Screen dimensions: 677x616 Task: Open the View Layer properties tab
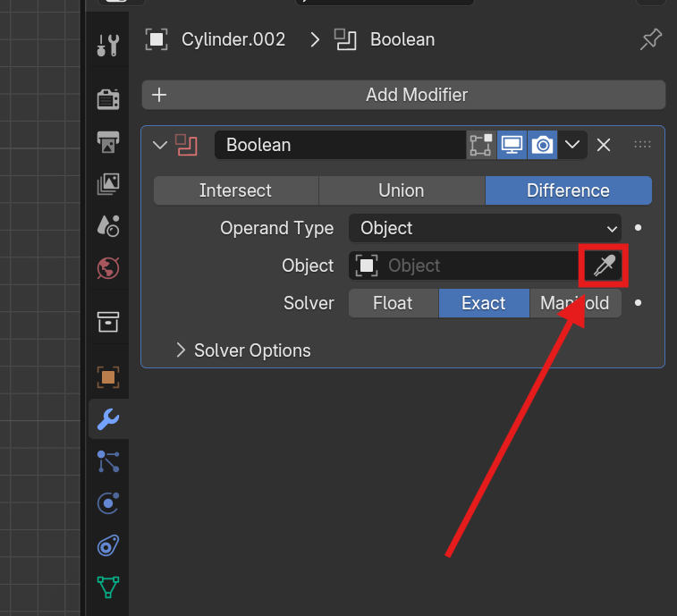(108, 184)
